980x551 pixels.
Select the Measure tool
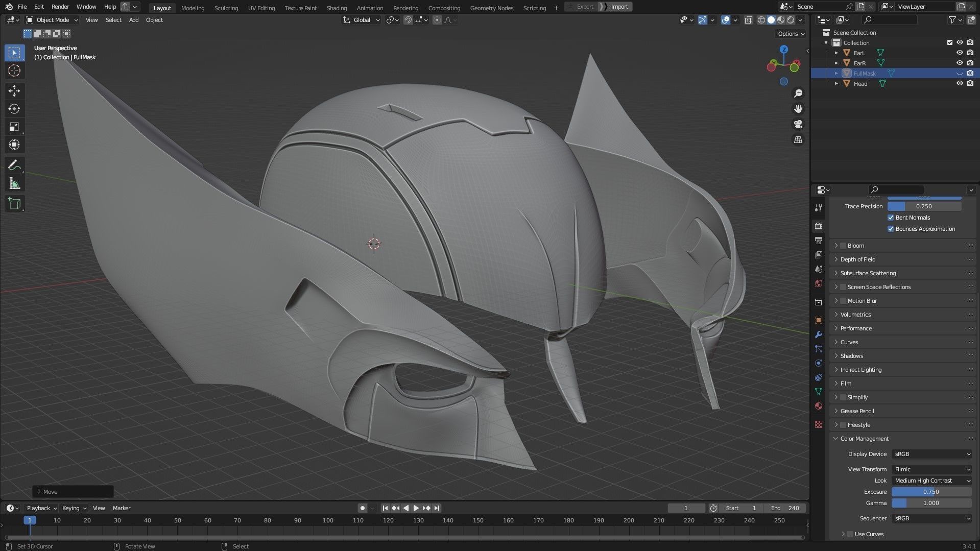pos(14,183)
